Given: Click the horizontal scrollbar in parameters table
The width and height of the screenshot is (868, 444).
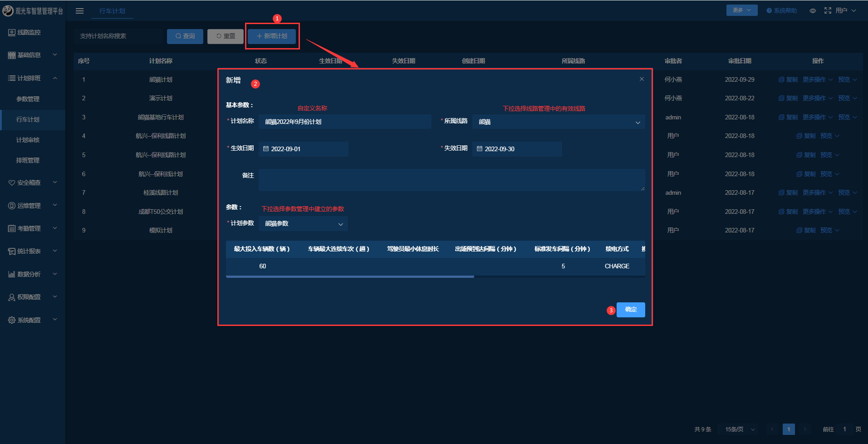Looking at the screenshot, I should point(350,276).
